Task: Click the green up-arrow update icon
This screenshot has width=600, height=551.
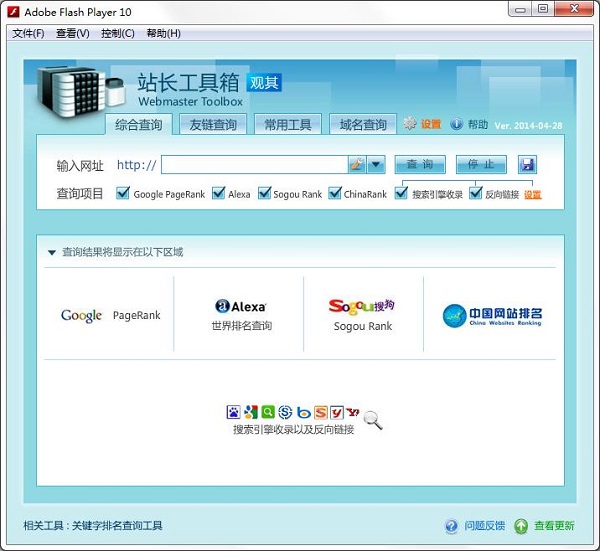Action: click(521, 526)
